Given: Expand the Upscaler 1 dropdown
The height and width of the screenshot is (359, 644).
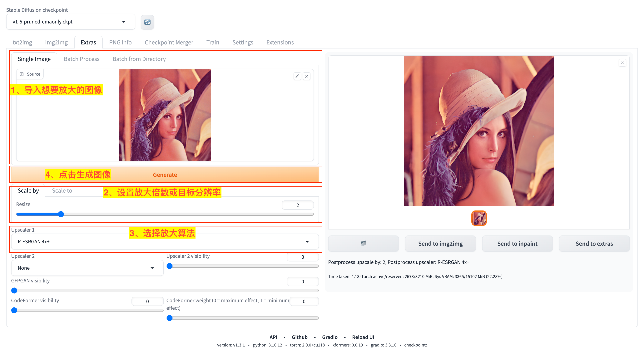Looking at the screenshot, I should tap(307, 242).
